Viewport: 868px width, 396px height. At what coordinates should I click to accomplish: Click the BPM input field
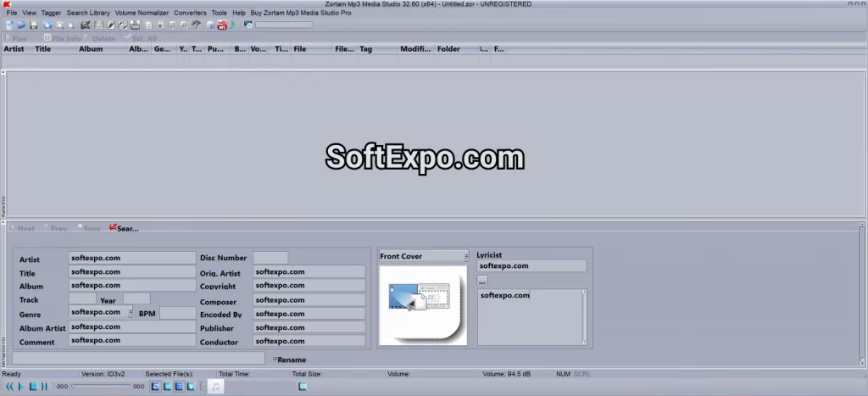177,313
